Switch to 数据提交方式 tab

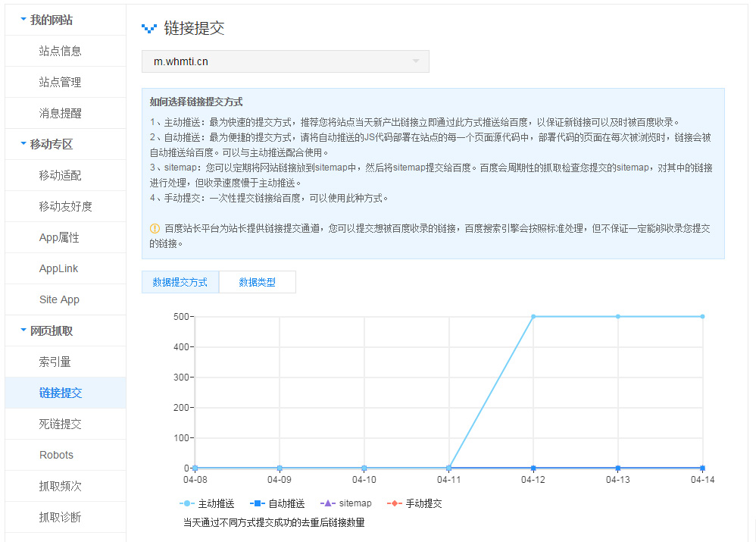[x=180, y=282]
